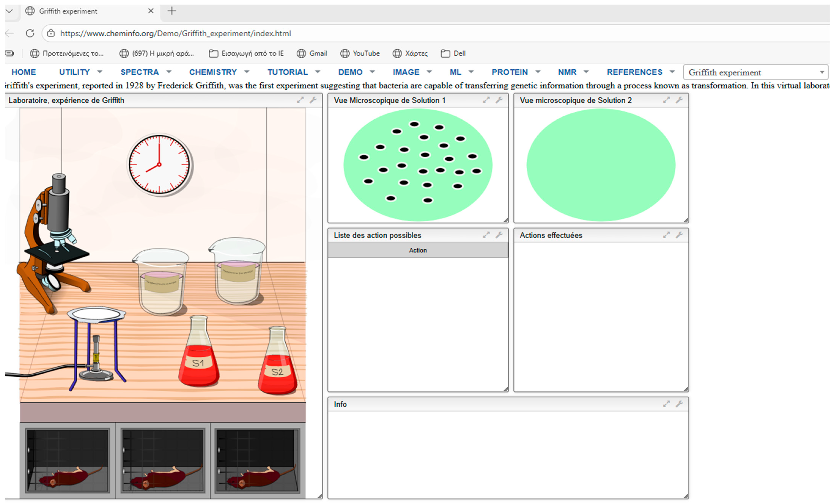
Task: Reload the page with refresh icon
Action: click(x=30, y=33)
